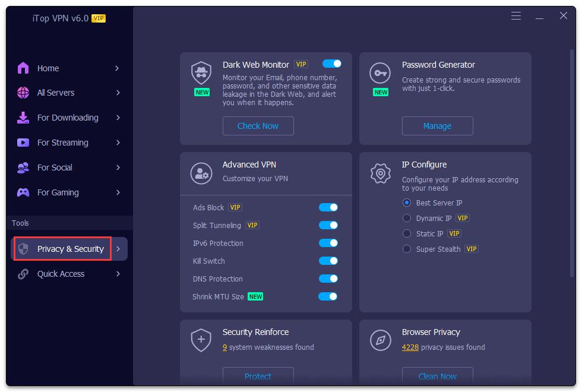Click the NEW badge under the Dark Web Monitor icon

(202, 93)
